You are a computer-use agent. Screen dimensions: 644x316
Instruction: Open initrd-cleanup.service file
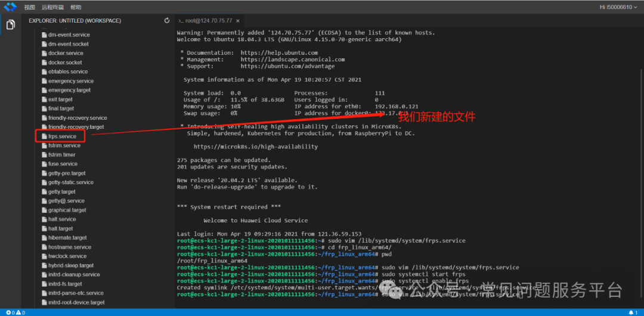point(74,274)
